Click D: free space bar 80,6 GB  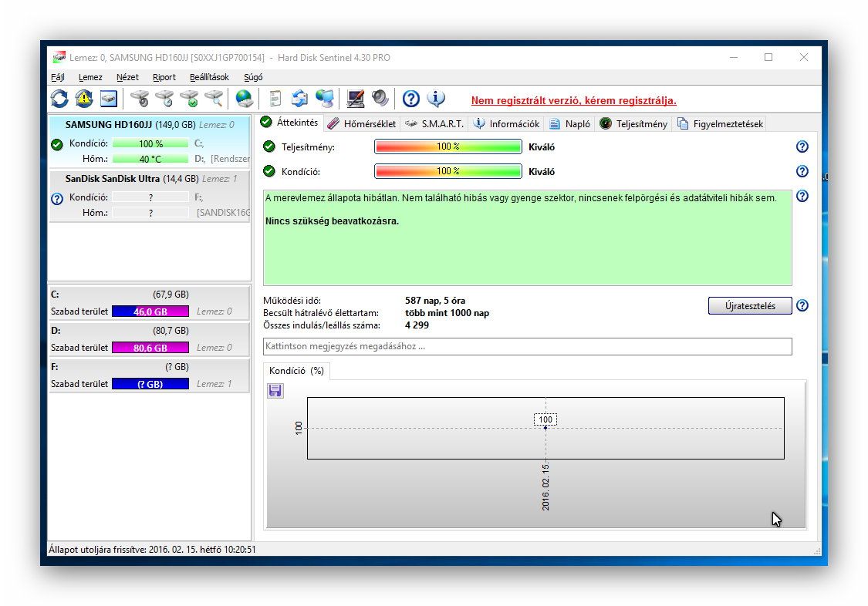150,348
